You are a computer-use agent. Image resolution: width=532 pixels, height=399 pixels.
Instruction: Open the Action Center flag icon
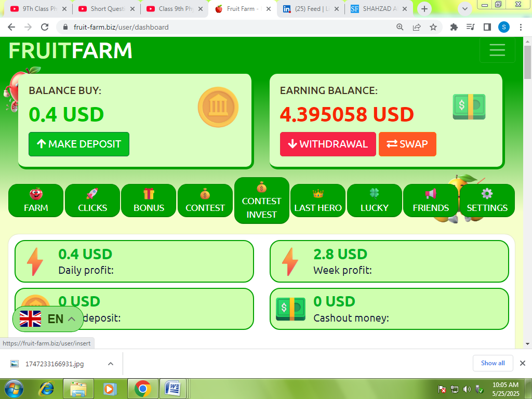(x=442, y=389)
